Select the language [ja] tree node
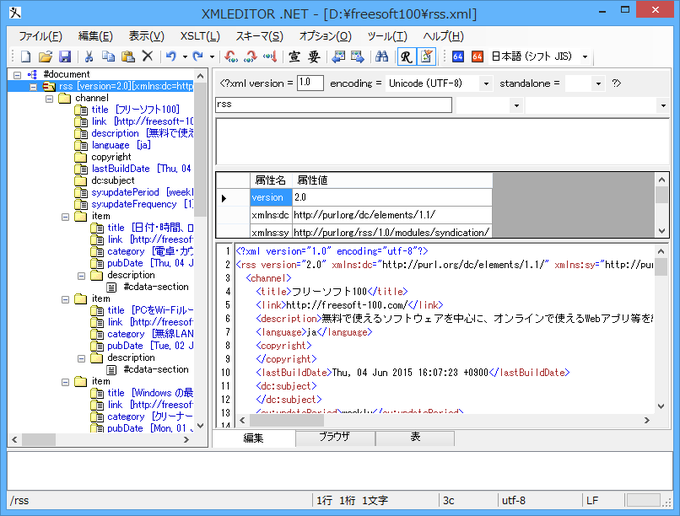680x516 pixels. (x=121, y=145)
